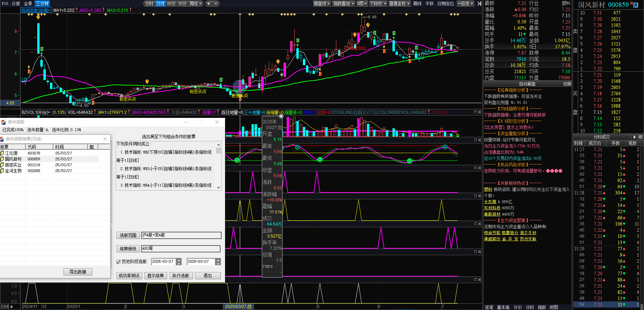The width and height of the screenshot is (644, 310).
Task: Open the 周线 period dropdown
Action: tap(196, 3)
